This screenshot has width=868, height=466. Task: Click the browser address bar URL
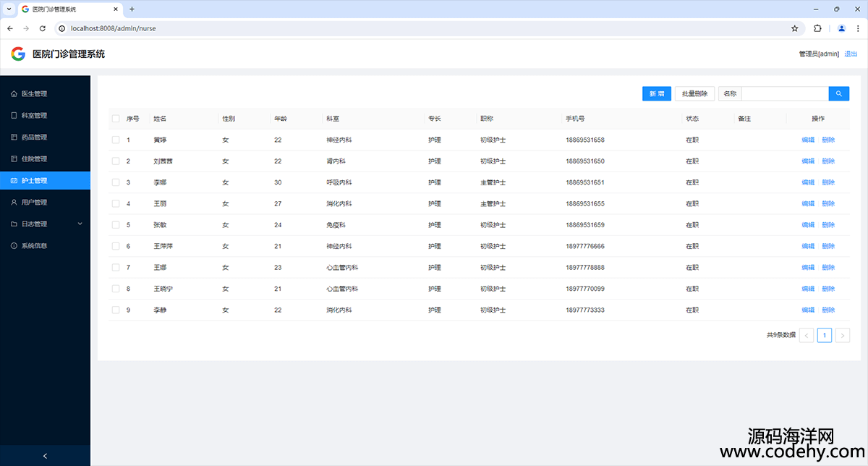(113, 29)
